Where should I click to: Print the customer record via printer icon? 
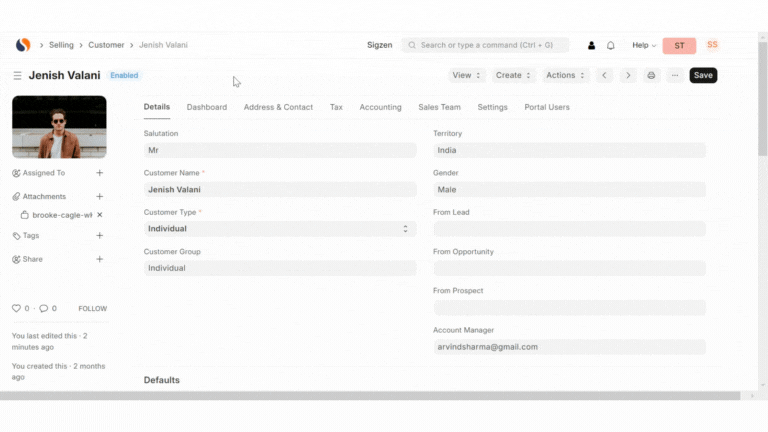[651, 75]
